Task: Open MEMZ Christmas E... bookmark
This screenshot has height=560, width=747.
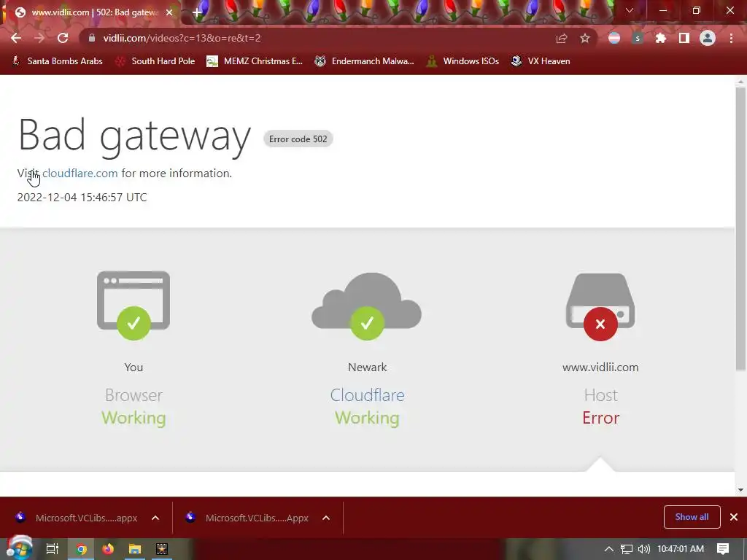Action: 255,61
